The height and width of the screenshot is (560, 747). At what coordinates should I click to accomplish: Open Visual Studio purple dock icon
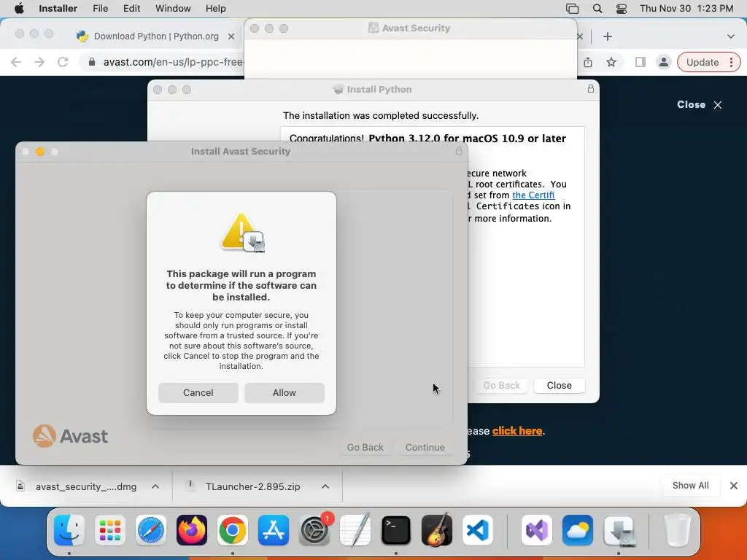click(x=537, y=530)
